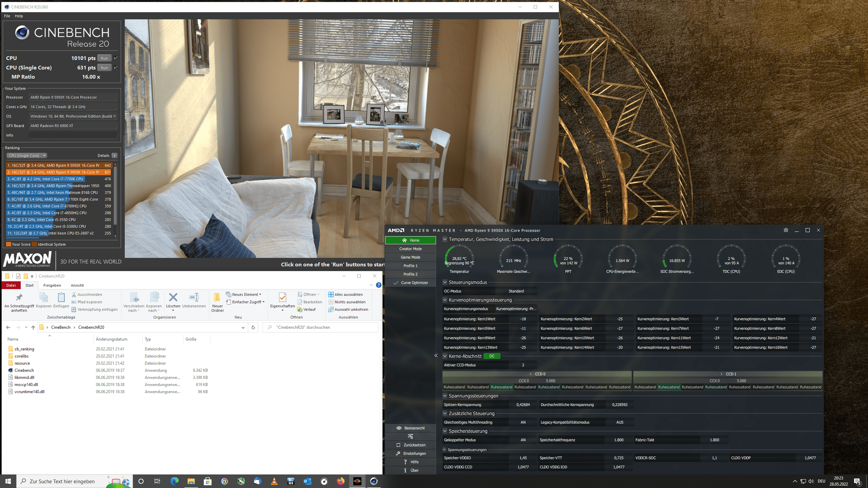Toggle the CPU test checkbox
This screenshot has width=868, height=488.
116,58
